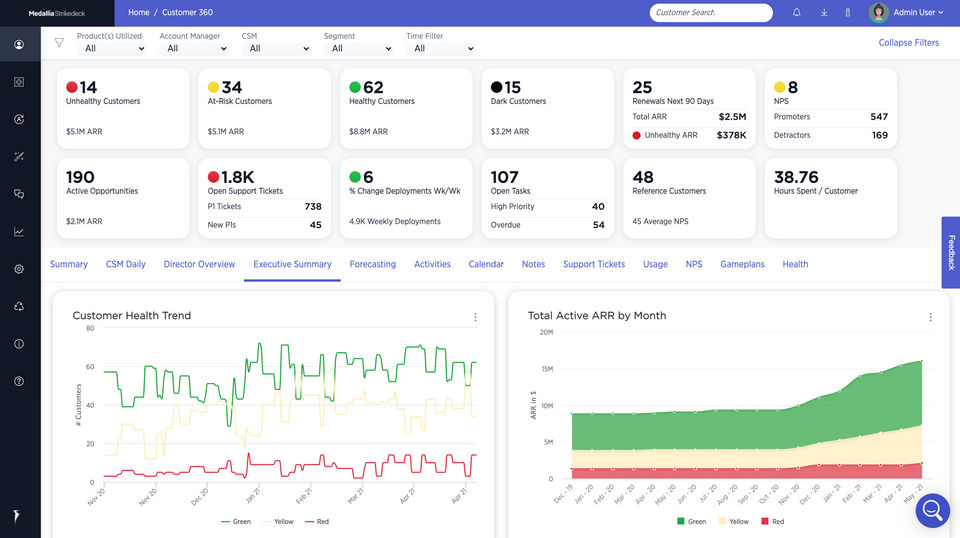Open the analytics chart sidebar icon
Screen dimensions: 960x538
(19, 232)
